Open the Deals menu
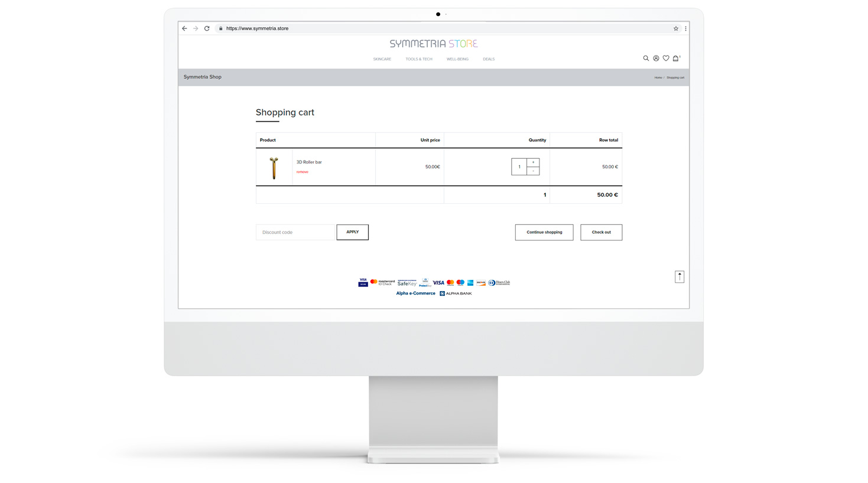The width and height of the screenshot is (868, 483). click(x=489, y=59)
